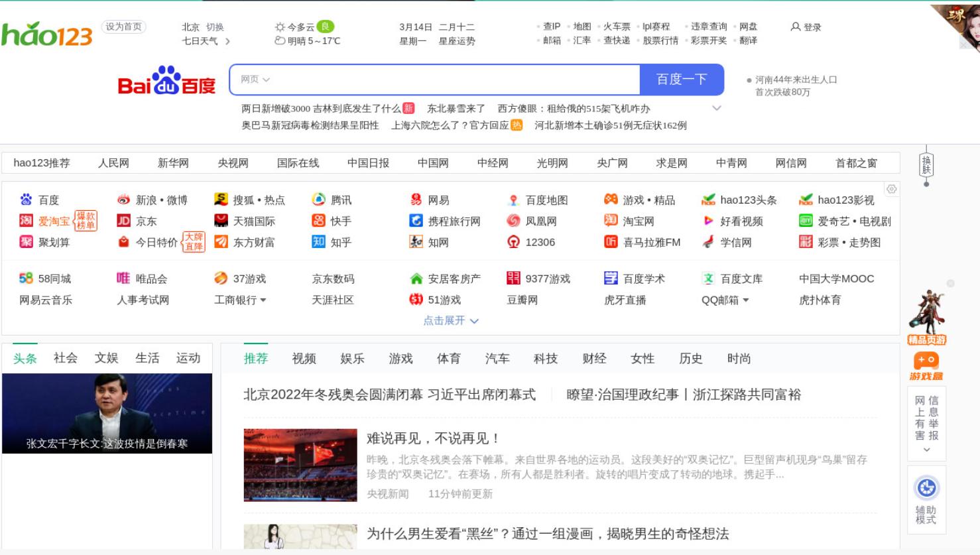Select the 财经 feed tab
The height and width of the screenshot is (555, 980).
point(594,359)
